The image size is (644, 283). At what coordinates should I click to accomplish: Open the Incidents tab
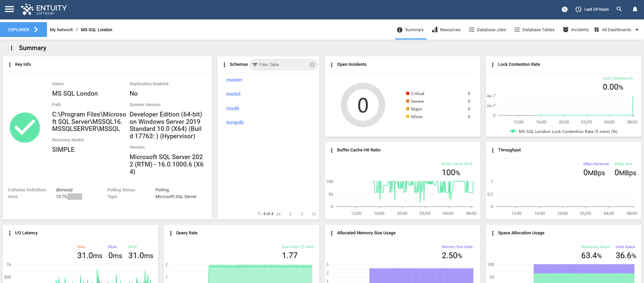point(576,30)
